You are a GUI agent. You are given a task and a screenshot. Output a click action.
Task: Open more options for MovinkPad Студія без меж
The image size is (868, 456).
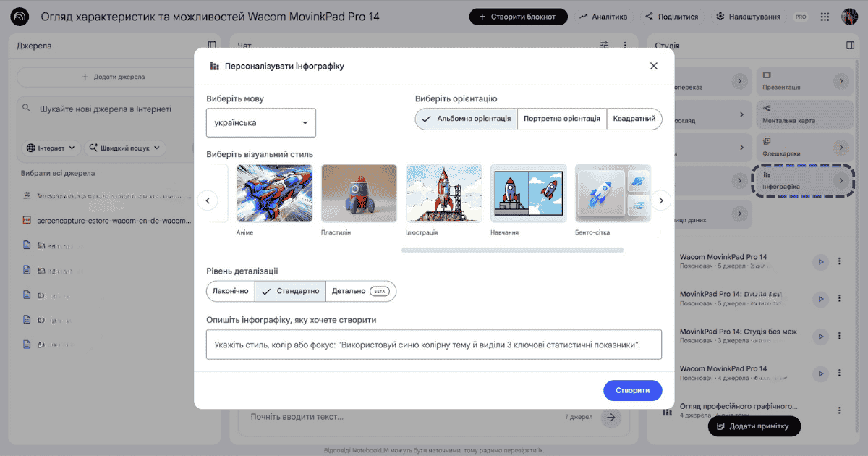(x=839, y=336)
